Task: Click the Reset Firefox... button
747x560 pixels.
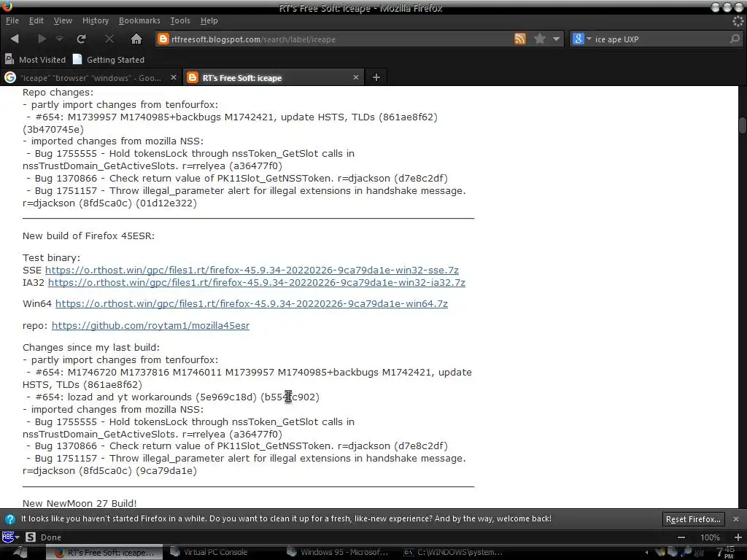Action: 693,519
